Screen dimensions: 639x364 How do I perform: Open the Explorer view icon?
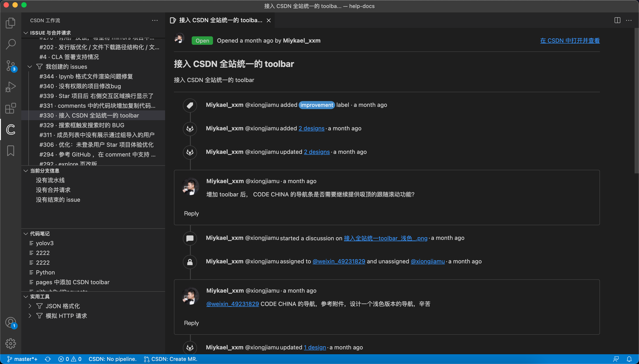[x=10, y=23]
